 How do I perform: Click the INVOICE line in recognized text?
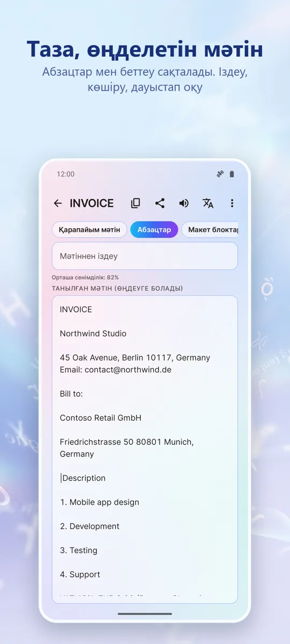pyautogui.click(x=76, y=309)
